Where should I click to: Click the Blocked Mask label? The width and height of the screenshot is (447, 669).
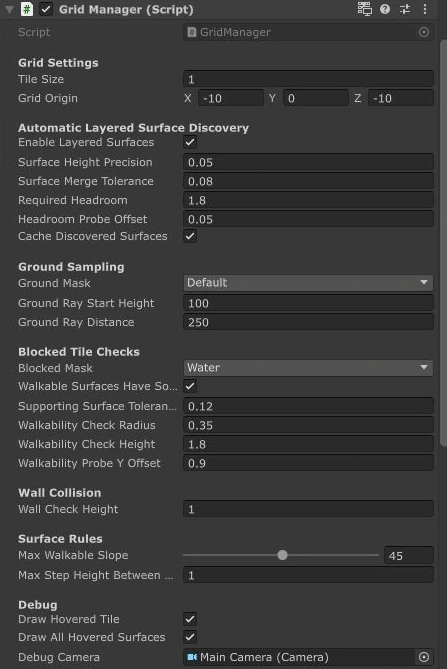(55, 368)
